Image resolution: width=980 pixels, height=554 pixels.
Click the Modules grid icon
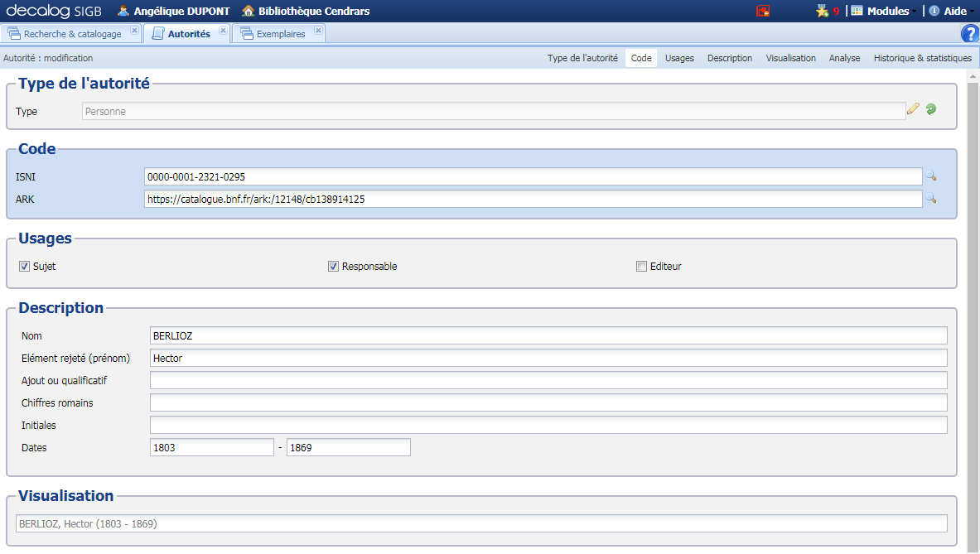(857, 11)
